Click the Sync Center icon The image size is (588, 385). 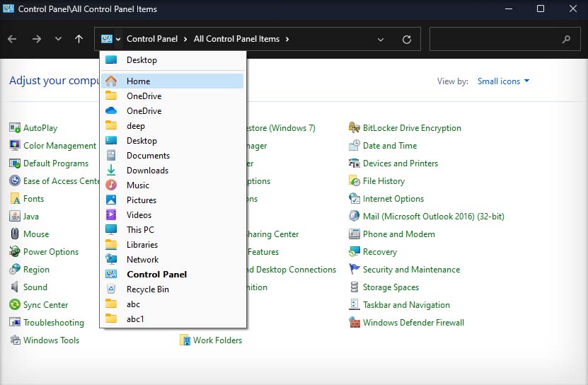point(15,304)
